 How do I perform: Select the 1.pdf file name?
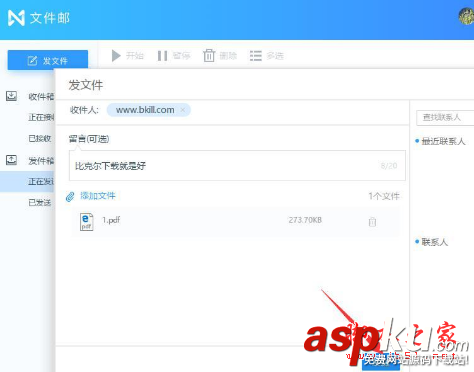coord(111,220)
